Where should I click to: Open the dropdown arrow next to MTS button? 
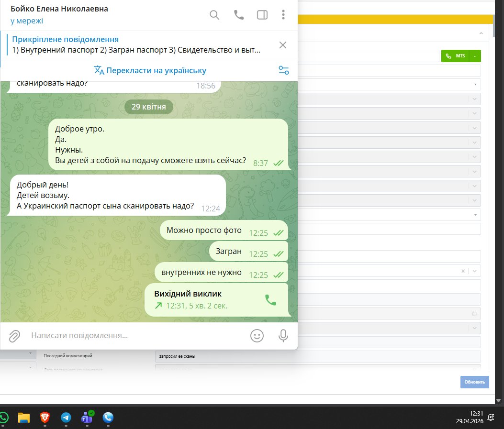(475, 56)
